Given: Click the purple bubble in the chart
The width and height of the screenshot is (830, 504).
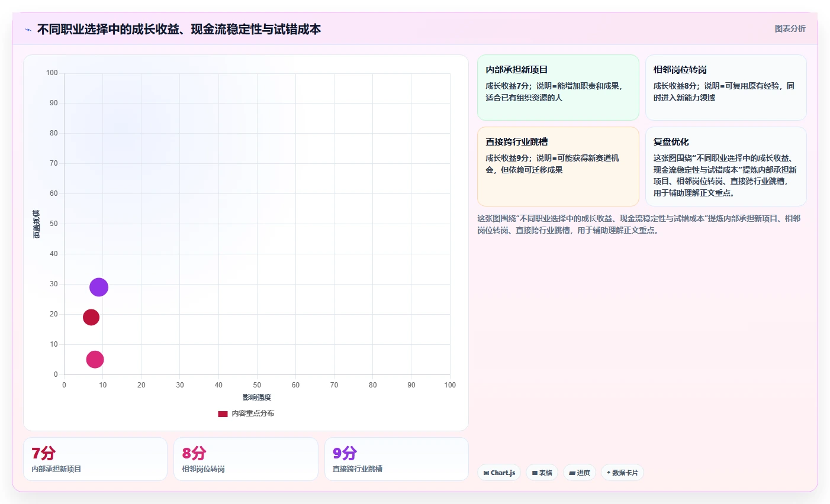Looking at the screenshot, I should pyautogui.click(x=99, y=287).
